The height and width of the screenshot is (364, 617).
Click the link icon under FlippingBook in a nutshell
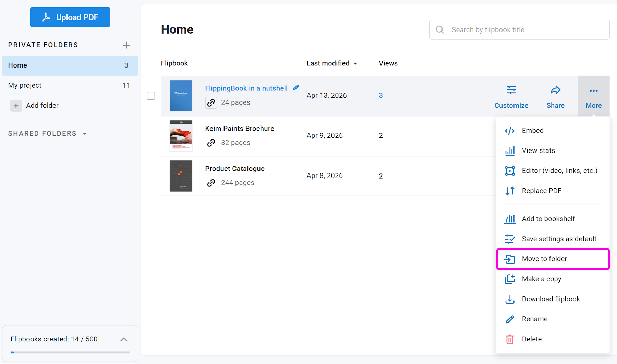coord(211,102)
